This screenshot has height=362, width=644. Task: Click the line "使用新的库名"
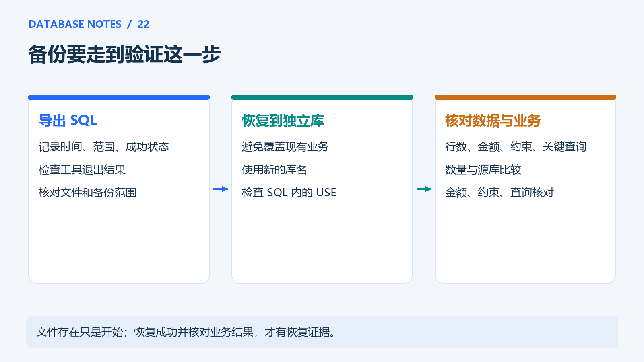click(275, 170)
